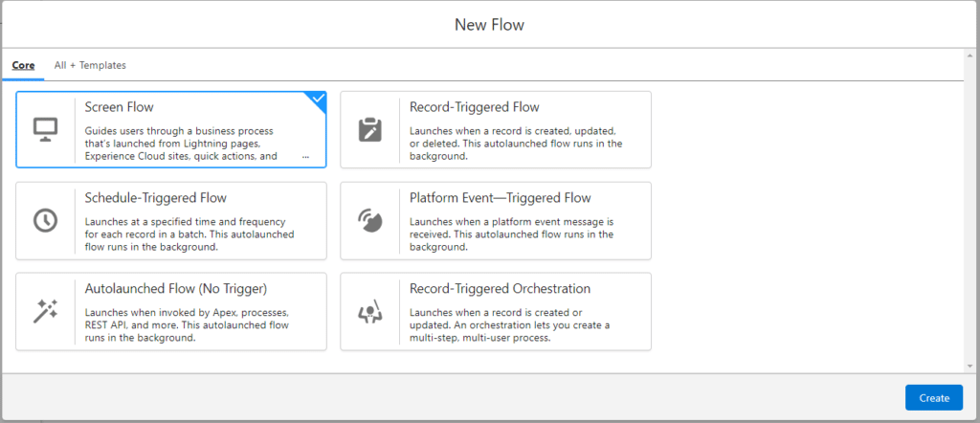Click the Record-Triggered Orchestration description text
Image resolution: width=980 pixels, height=423 pixels.
coord(510,325)
